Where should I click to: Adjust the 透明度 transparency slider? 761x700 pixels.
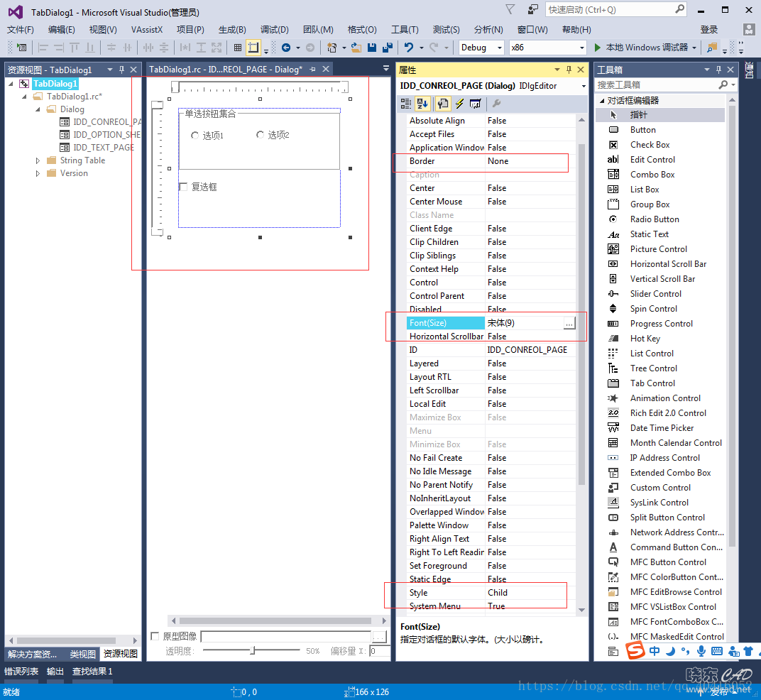pos(251,650)
